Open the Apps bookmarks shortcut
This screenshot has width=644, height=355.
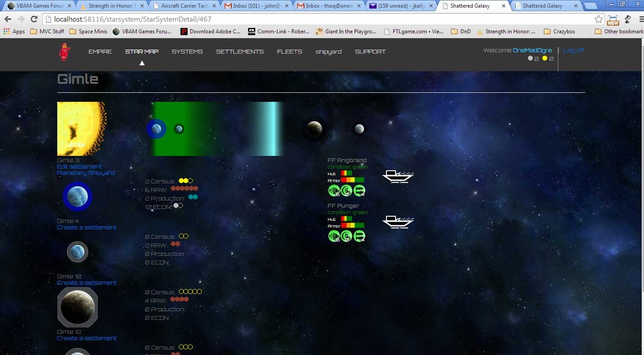point(14,32)
